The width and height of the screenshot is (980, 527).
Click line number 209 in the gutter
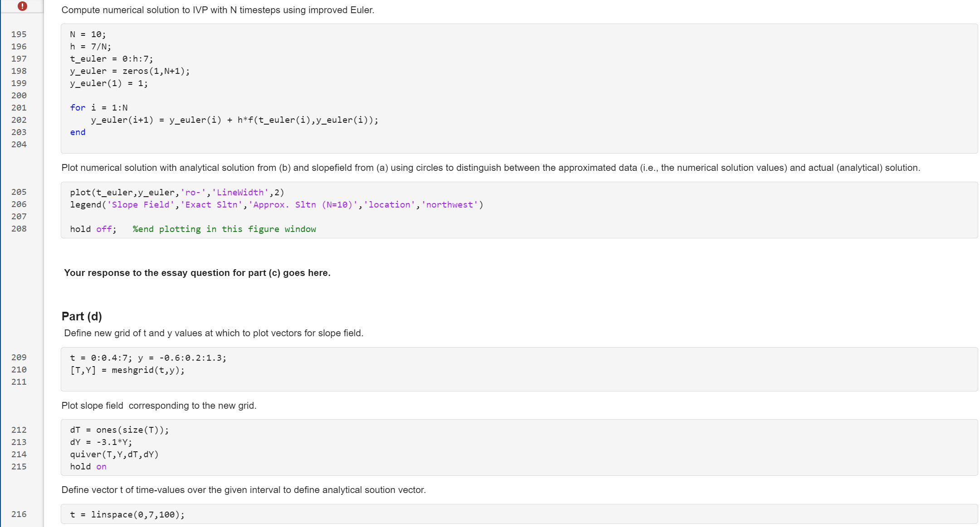click(x=19, y=358)
